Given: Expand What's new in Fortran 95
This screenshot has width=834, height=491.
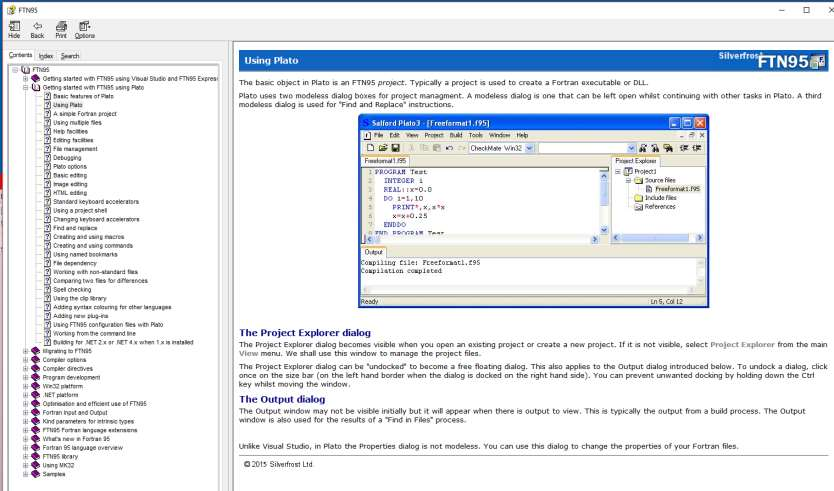Looking at the screenshot, I should (26, 439).
